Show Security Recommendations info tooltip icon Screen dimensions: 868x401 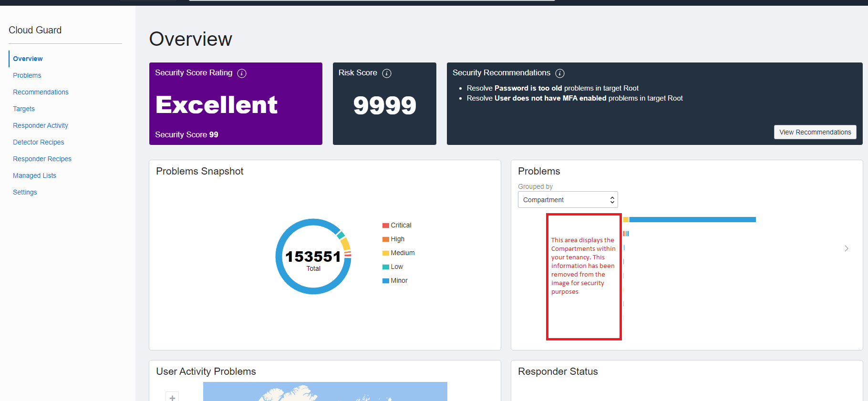tap(560, 73)
